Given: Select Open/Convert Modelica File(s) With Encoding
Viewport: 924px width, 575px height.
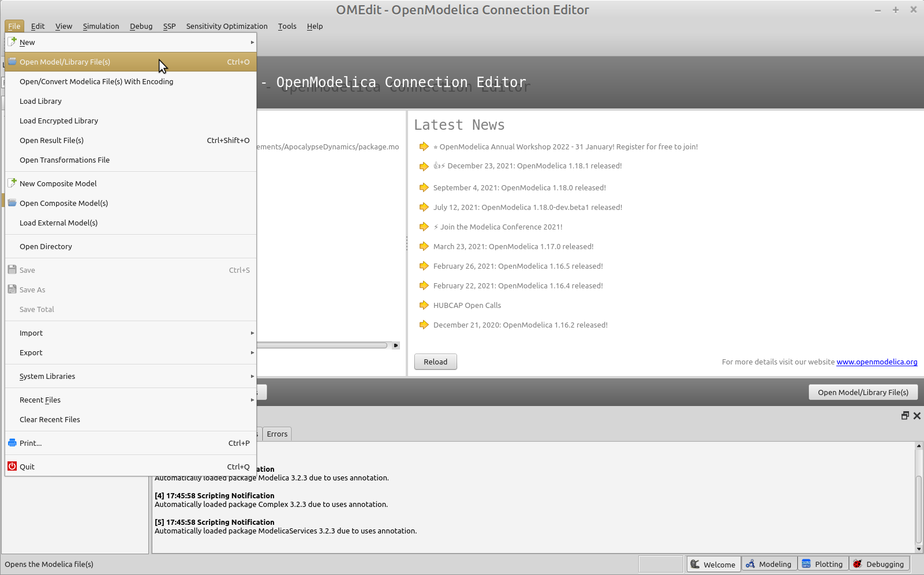Looking at the screenshot, I should pos(130,81).
